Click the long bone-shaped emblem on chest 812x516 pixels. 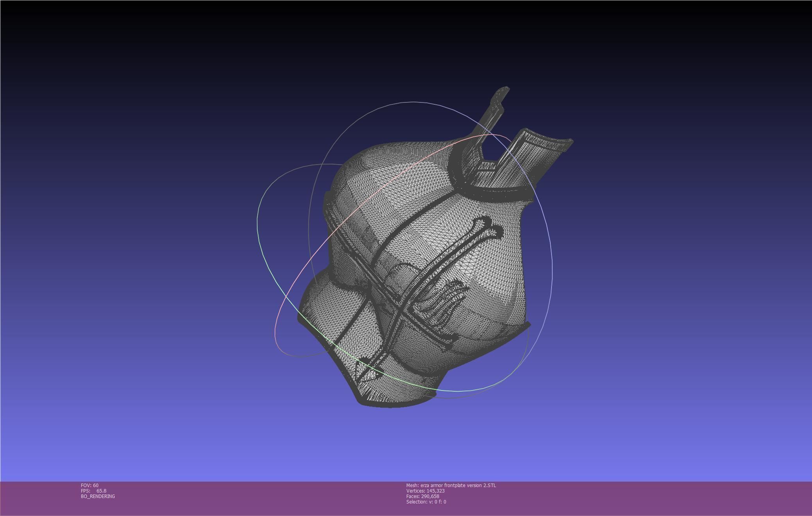click(450, 254)
